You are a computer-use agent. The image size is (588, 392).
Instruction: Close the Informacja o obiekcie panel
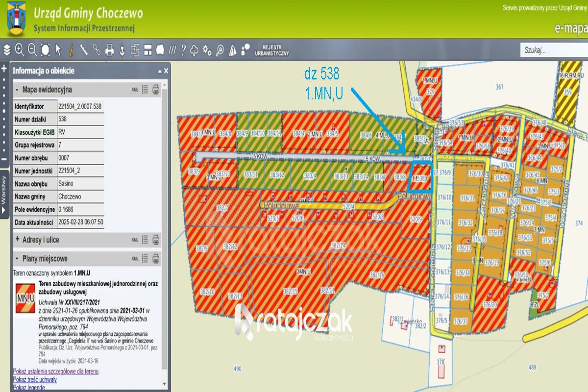click(x=166, y=71)
